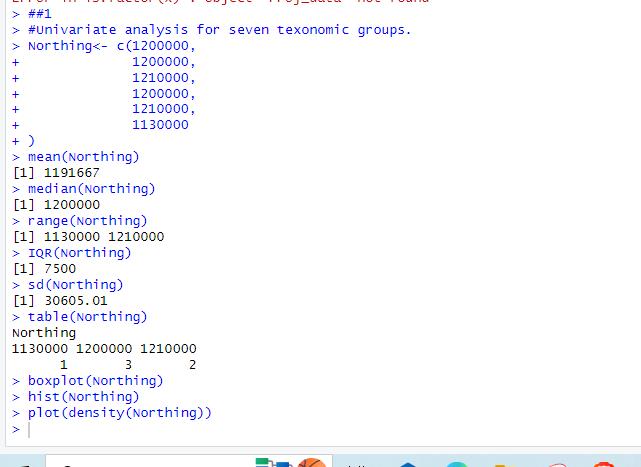Click the mean output 1191667
This screenshot has width=641, height=467.
point(72,173)
